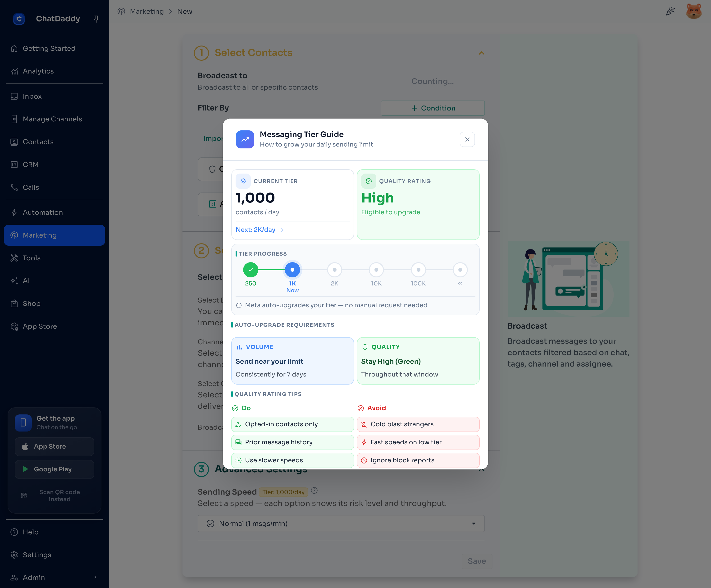Click the Admin user icon
711x588 pixels.
click(14, 578)
